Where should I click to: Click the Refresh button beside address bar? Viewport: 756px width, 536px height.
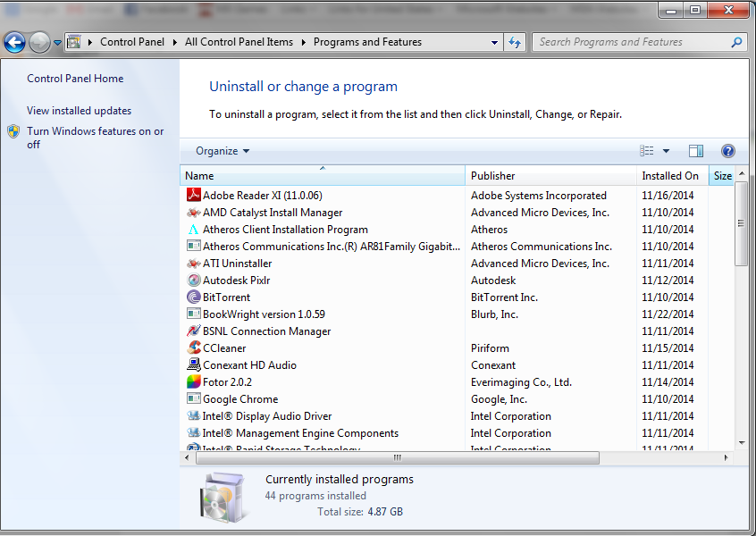coord(515,42)
